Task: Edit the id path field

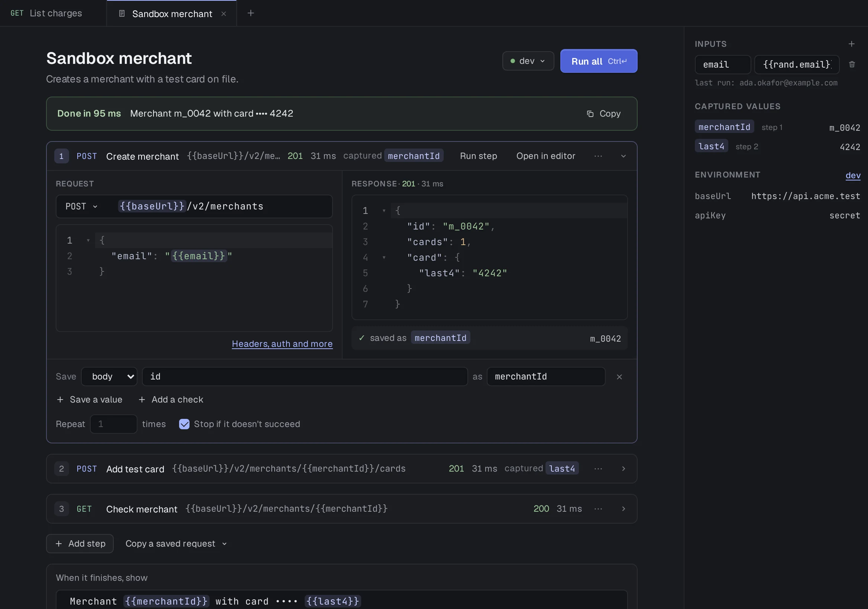Action: pyautogui.click(x=305, y=377)
